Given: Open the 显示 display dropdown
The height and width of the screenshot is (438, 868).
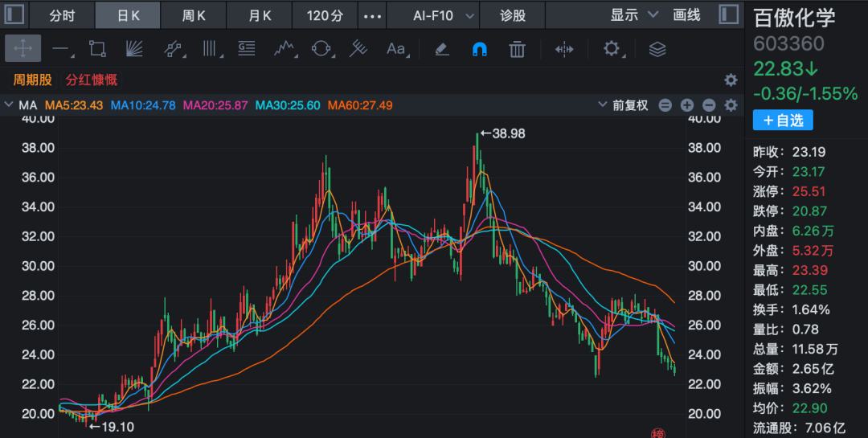Looking at the screenshot, I should [x=634, y=15].
